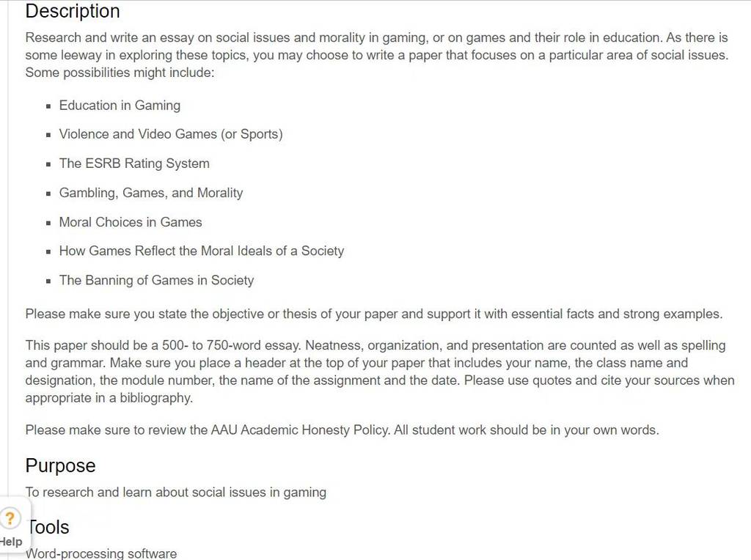Click the Education in Gaming bullet
Image resolution: width=751 pixels, height=560 pixels.
(120, 106)
